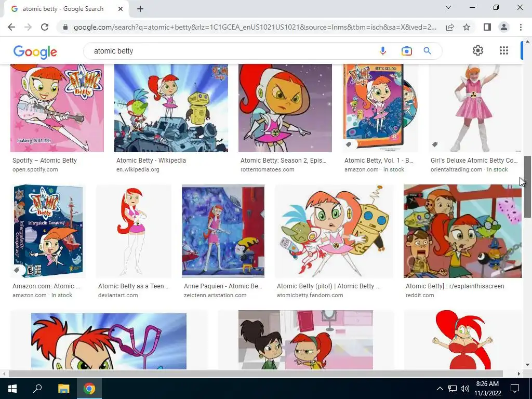This screenshot has height=399, width=532.
Task: Open 'Girl's Deluxe Atomic Betty Co...' link
Action: coord(474,161)
